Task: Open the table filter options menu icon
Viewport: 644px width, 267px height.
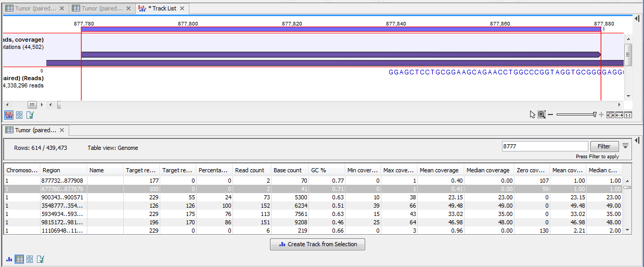Action: click(626, 146)
